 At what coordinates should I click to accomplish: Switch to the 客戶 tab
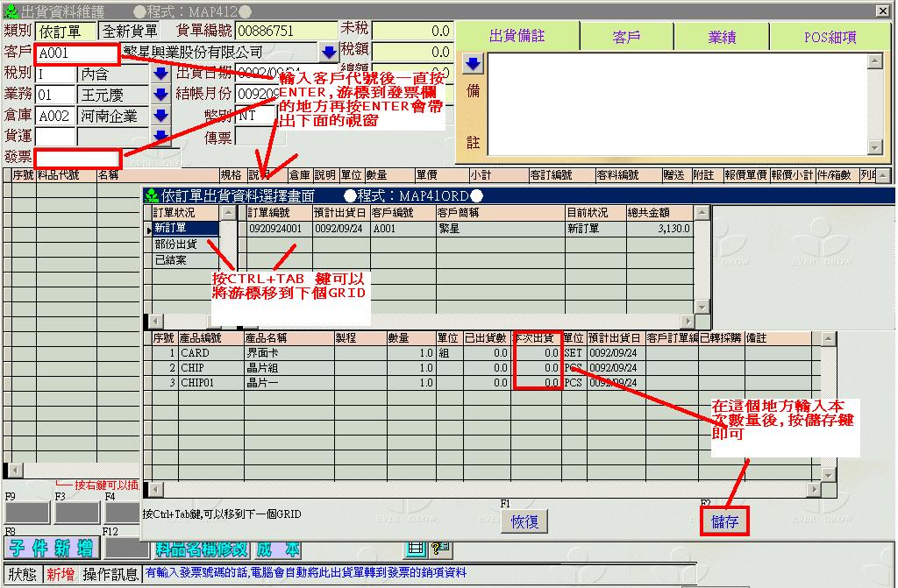[x=627, y=37]
